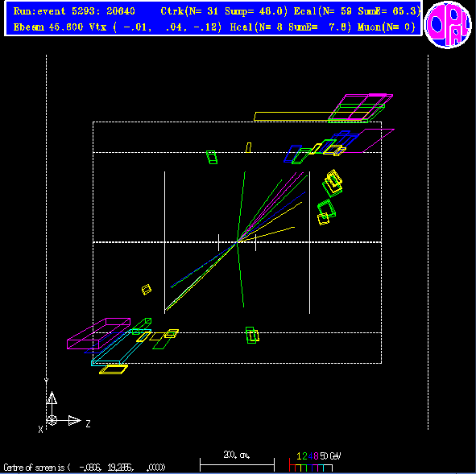Click the Run:event 5293: 20640 text
The width and height of the screenshot is (476, 474).
(74, 11)
